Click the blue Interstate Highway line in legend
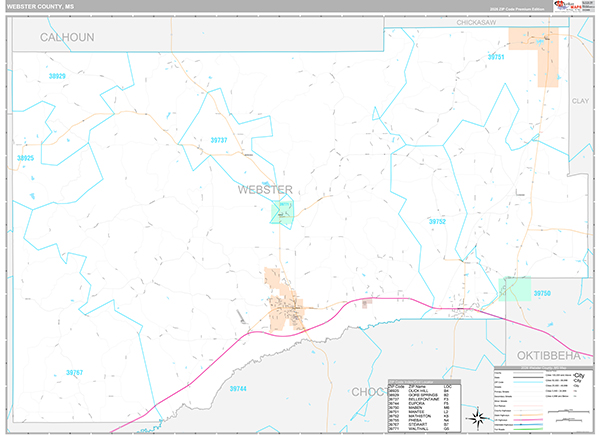 click(528, 425)
